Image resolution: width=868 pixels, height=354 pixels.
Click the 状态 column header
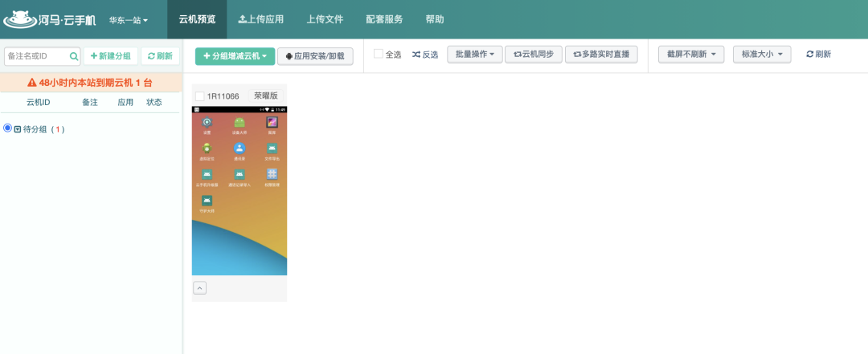click(x=154, y=102)
